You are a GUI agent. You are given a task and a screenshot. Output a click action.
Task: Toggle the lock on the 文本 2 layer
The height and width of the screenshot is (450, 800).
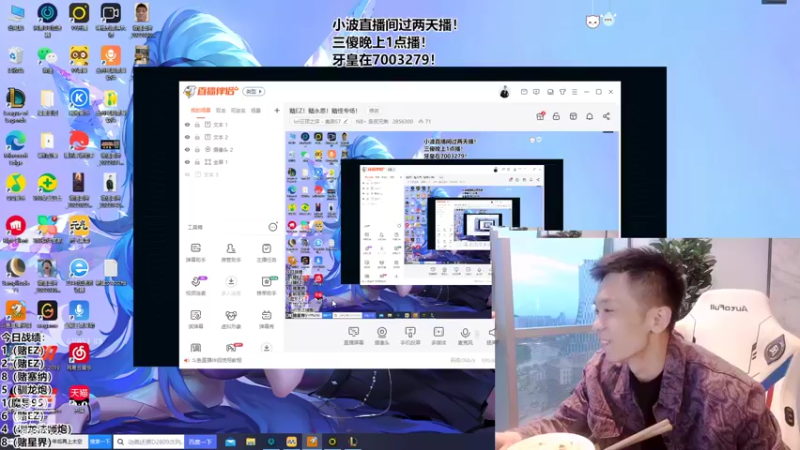tap(197, 137)
